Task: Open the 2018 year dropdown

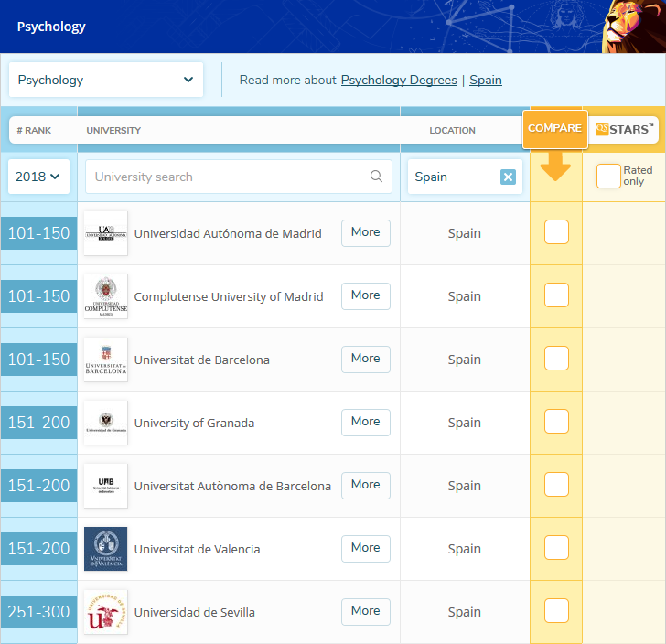Action: coord(38,177)
